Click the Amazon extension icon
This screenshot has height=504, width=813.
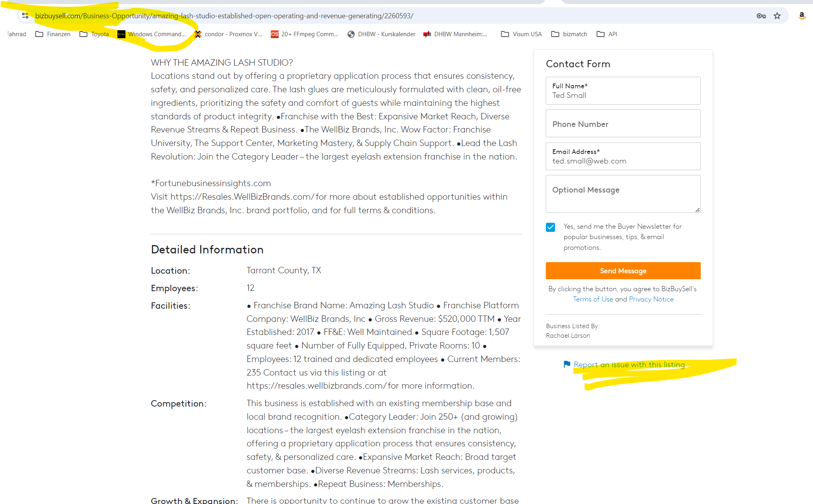[x=802, y=16]
